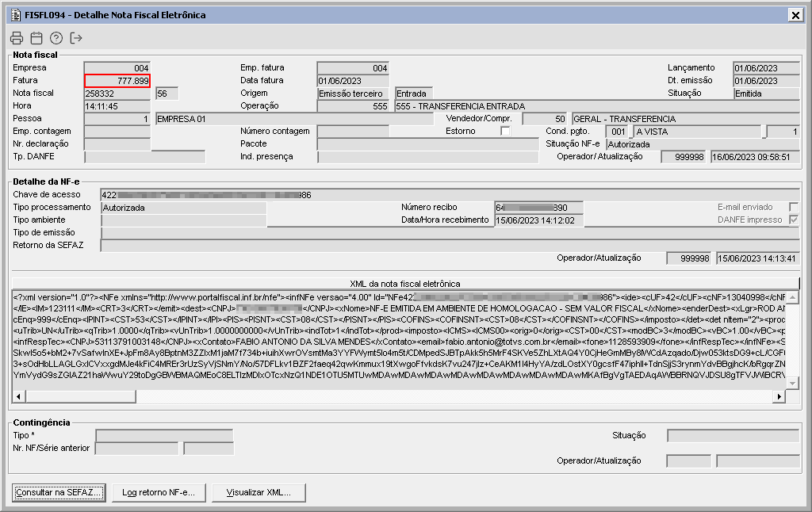Image resolution: width=812 pixels, height=512 pixels.
Task: Toggle the DANFE impresso checkbox
Action: (793, 220)
